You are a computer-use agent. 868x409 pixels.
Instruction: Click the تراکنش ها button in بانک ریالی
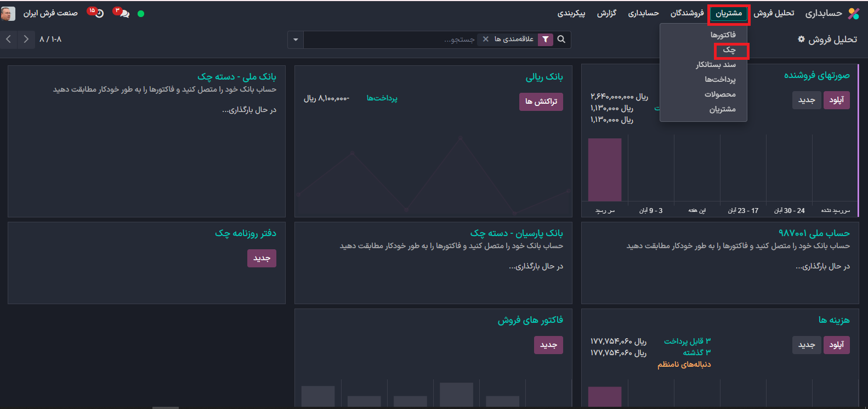pyautogui.click(x=541, y=102)
